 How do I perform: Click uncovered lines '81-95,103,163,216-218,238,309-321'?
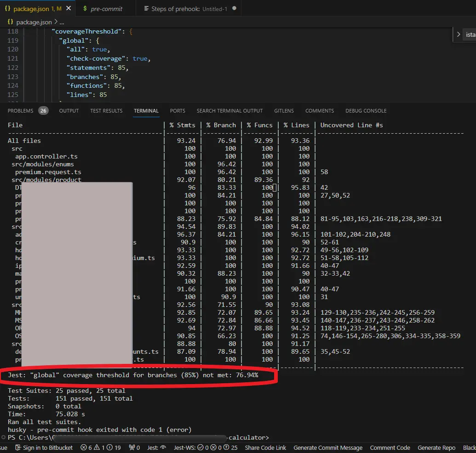point(381,219)
